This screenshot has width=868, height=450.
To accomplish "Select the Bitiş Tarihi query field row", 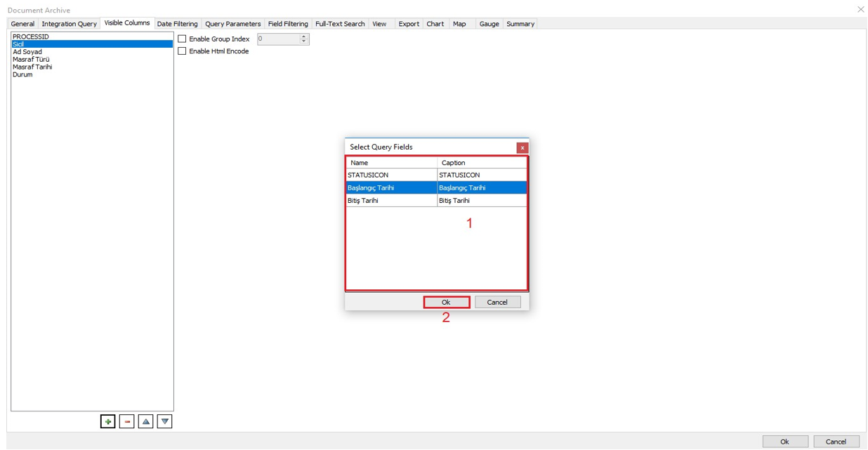I will pos(391,201).
